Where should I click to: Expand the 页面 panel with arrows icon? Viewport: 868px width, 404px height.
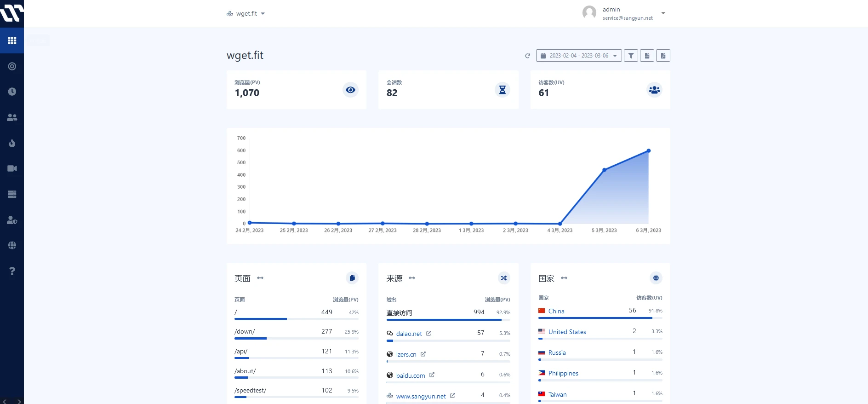[x=260, y=278]
